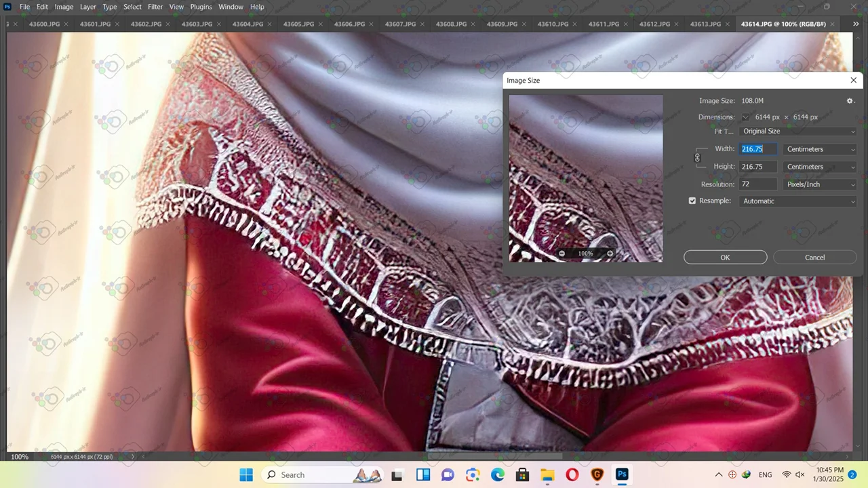Open Microsoft Edge from the taskbar
The height and width of the screenshot is (488, 868).
498,474
